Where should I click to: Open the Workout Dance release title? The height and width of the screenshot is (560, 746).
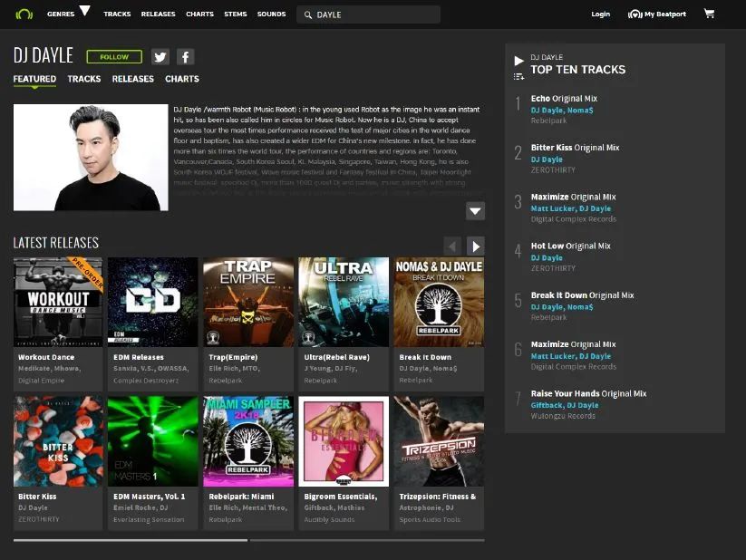[x=46, y=357]
